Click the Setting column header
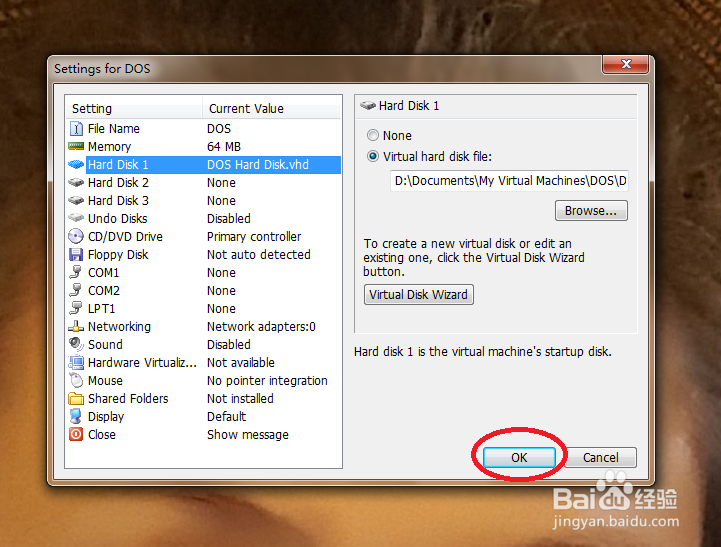The image size is (721, 547). [x=134, y=108]
